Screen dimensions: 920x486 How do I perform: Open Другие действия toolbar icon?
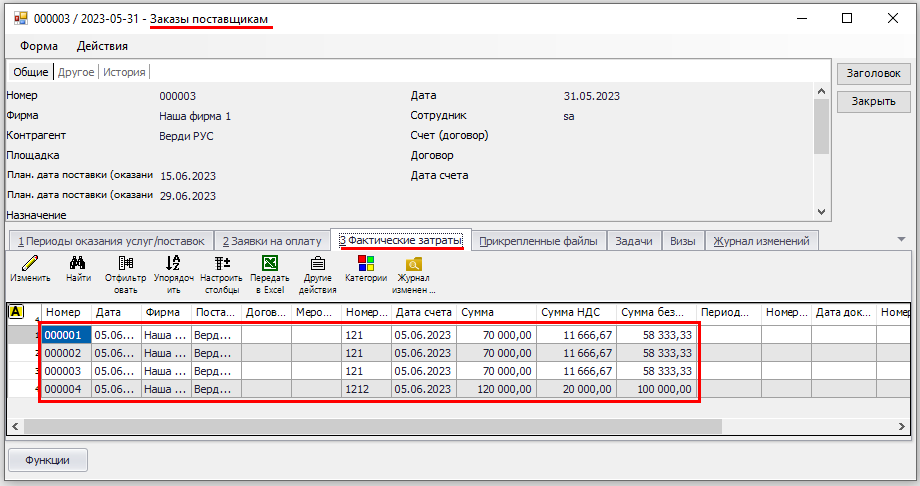click(x=317, y=264)
